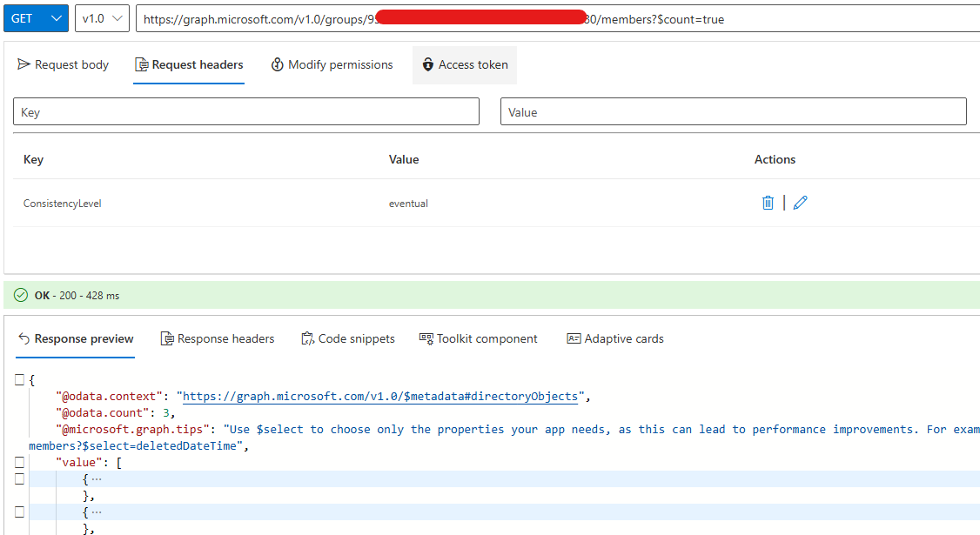Click inside the Value header input field
The width and height of the screenshot is (980, 535).
pos(734,111)
